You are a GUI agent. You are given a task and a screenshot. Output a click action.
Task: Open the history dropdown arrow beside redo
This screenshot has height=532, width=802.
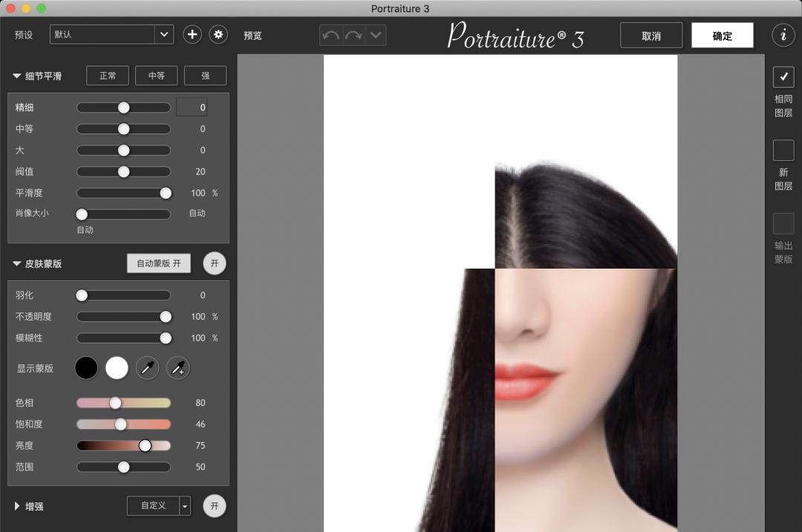click(x=376, y=35)
